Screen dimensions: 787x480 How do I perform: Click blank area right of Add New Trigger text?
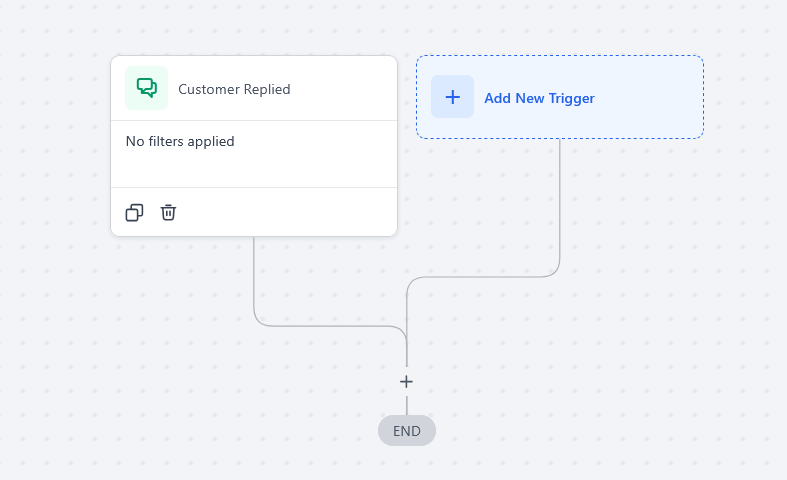[650, 98]
